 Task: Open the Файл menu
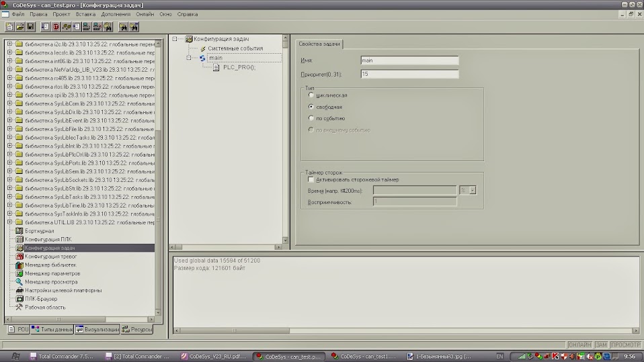click(x=18, y=14)
